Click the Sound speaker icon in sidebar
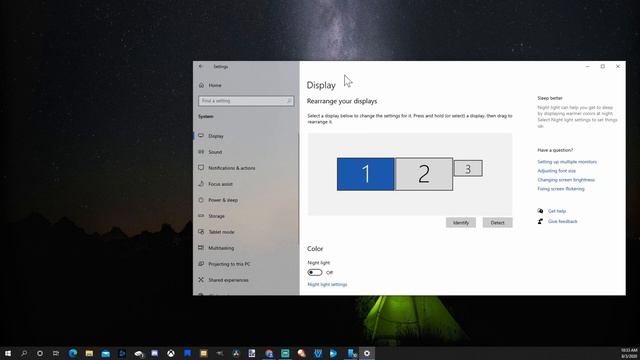640x360 pixels. (x=201, y=151)
